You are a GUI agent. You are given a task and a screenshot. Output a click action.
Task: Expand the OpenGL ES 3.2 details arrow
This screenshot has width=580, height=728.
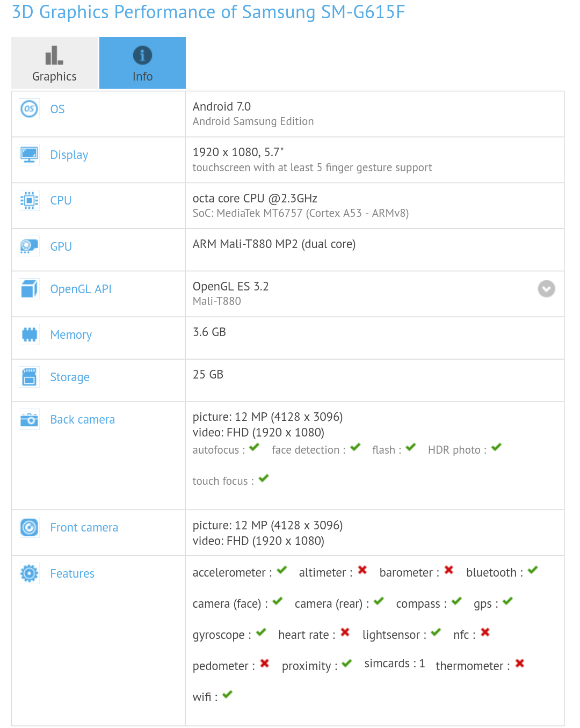click(x=546, y=289)
